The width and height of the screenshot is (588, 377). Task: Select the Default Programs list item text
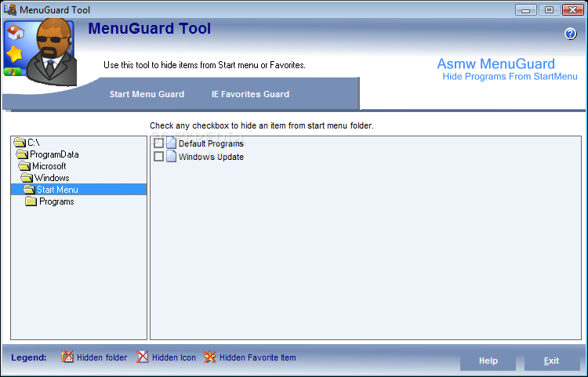[x=211, y=143]
